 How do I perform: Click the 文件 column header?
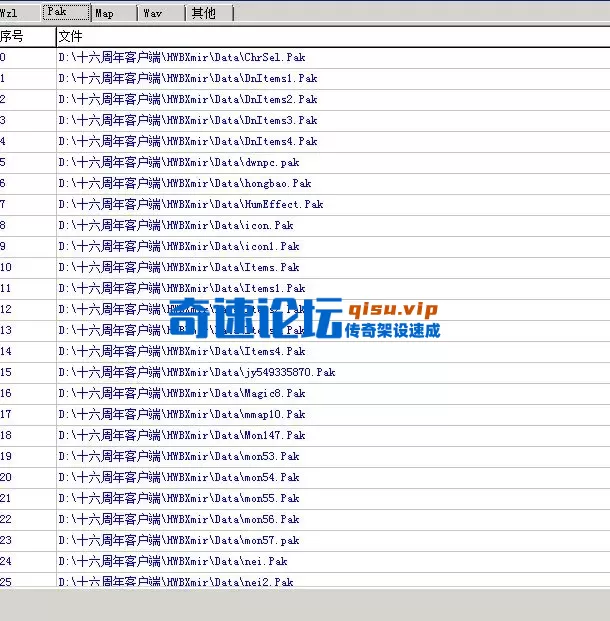[x=333, y=37]
